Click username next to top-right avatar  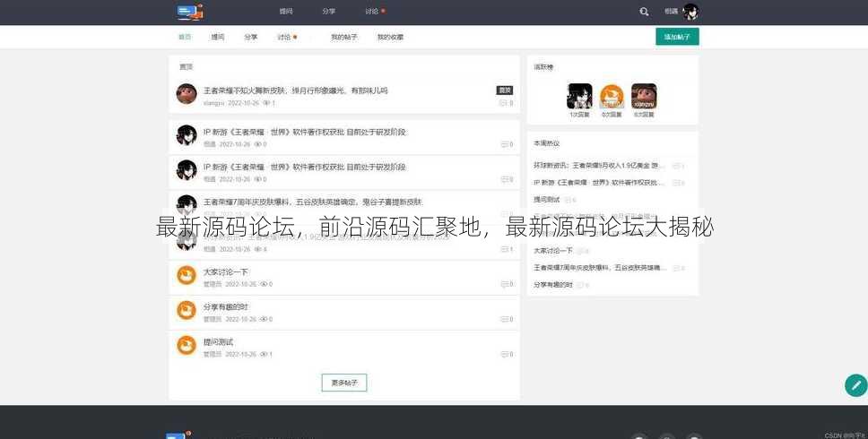click(671, 11)
